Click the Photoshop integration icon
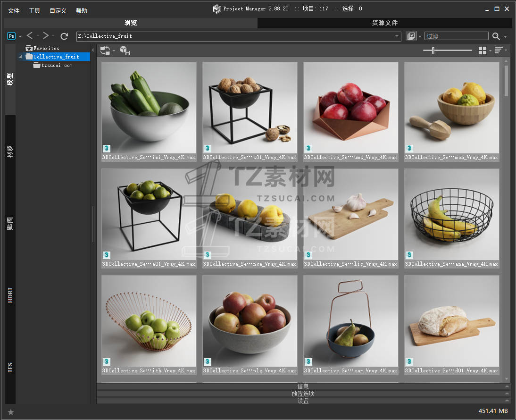Image resolution: width=516 pixels, height=420 pixels. (x=11, y=36)
